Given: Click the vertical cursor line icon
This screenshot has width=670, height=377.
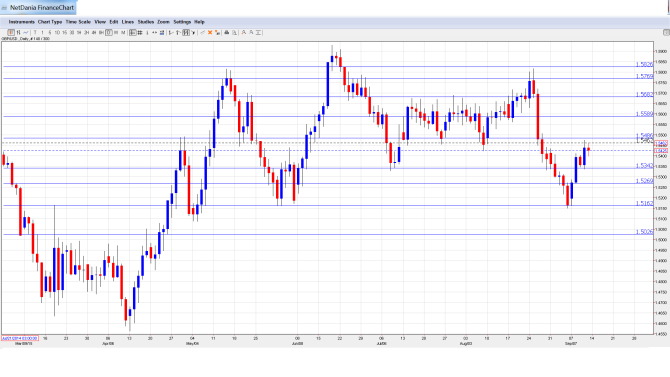Looking at the screenshot, I should [147, 32].
